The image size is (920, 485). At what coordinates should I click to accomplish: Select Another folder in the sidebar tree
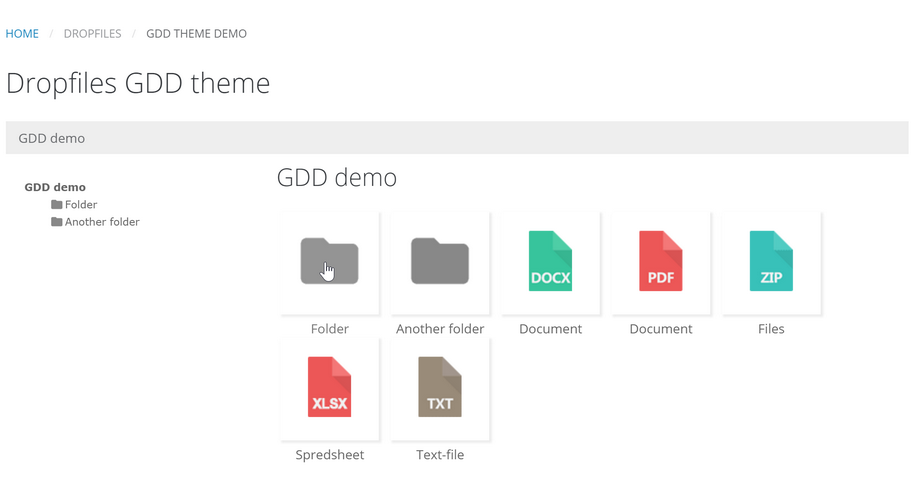(x=102, y=222)
